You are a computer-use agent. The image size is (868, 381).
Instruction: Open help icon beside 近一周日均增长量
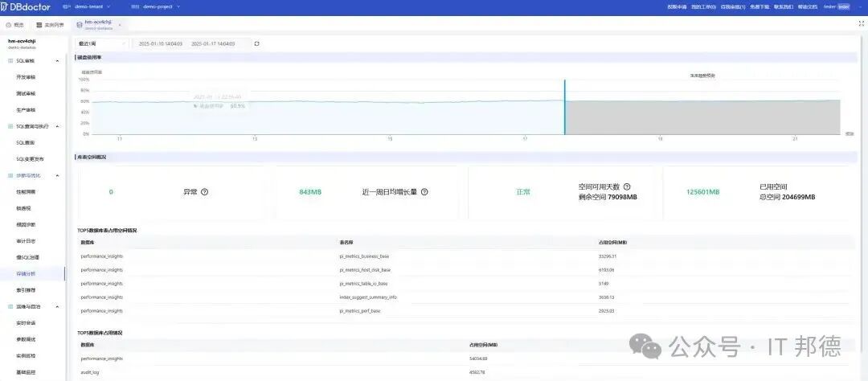coord(424,192)
